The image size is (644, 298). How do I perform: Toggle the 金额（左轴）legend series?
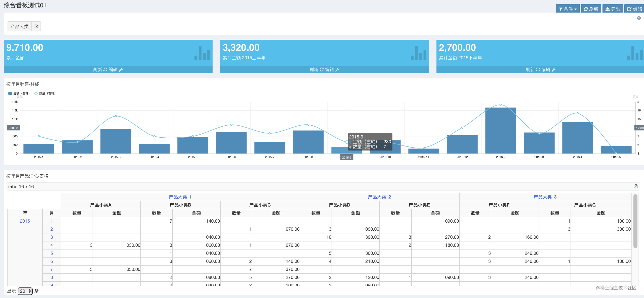coord(19,93)
